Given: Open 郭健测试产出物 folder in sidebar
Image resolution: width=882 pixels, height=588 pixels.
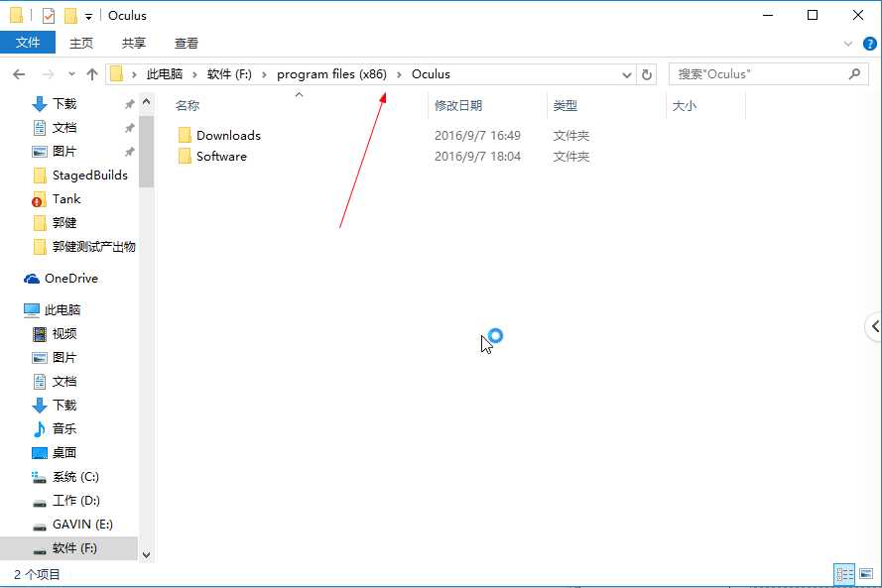Looking at the screenshot, I should tap(84, 247).
